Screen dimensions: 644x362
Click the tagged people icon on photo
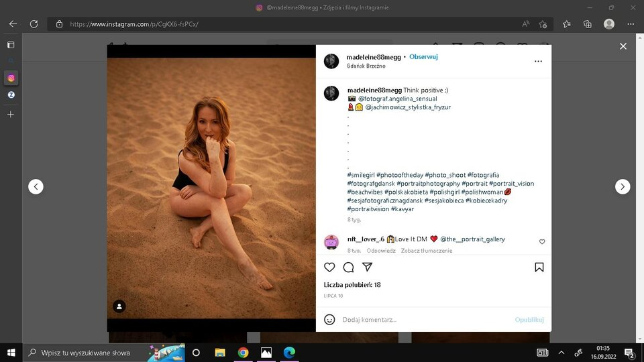tap(119, 306)
